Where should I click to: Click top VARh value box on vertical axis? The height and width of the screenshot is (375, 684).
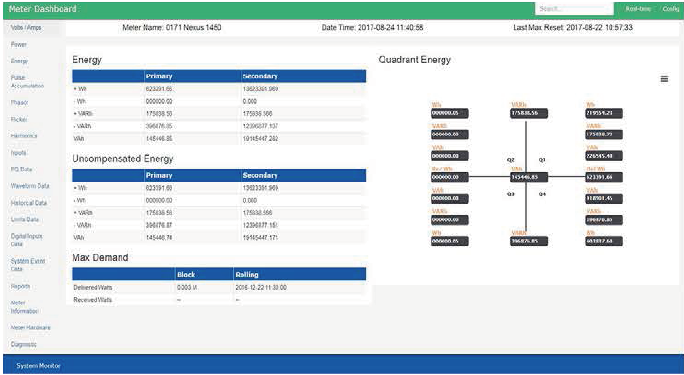[529, 113]
